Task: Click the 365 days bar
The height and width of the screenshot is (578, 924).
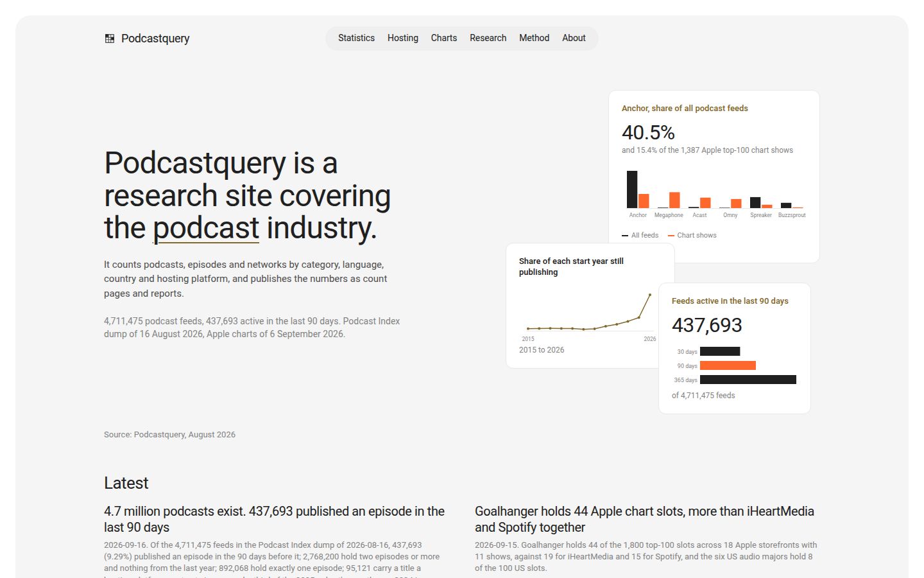Action: coord(748,380)
